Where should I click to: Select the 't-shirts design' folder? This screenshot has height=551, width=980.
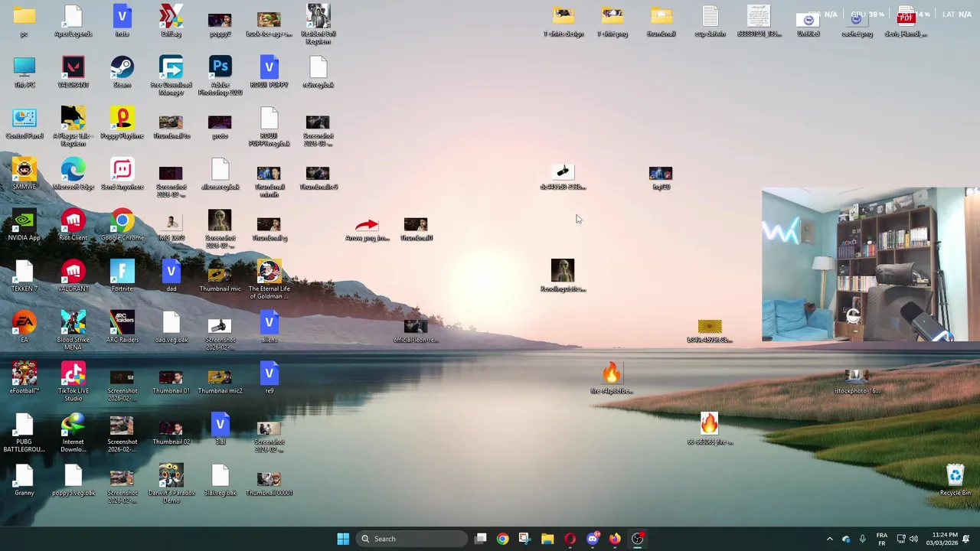pos(563,21)
